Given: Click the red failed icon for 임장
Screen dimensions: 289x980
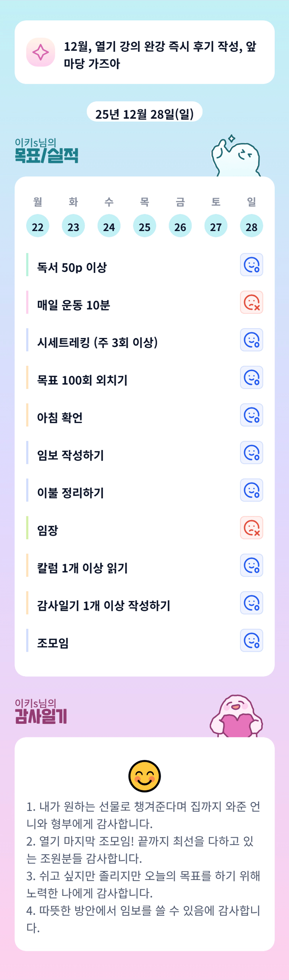Looking at the screenshot, I should click(x=251, y=528).
